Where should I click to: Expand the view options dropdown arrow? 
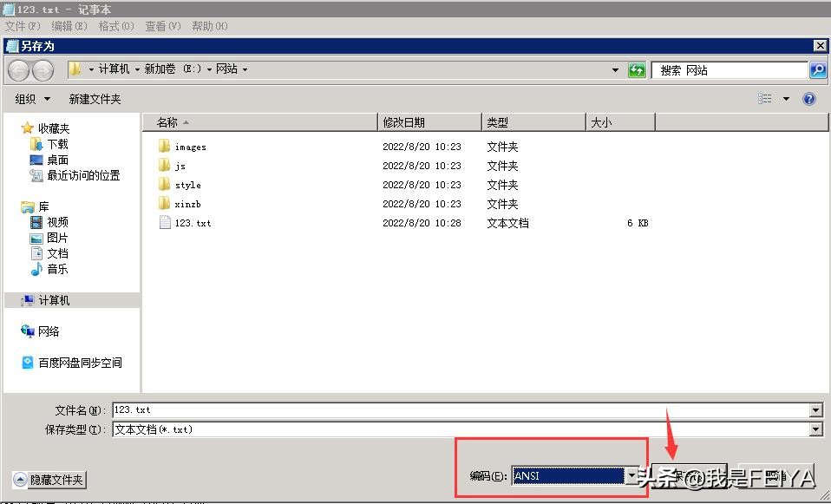pos(786,99)
